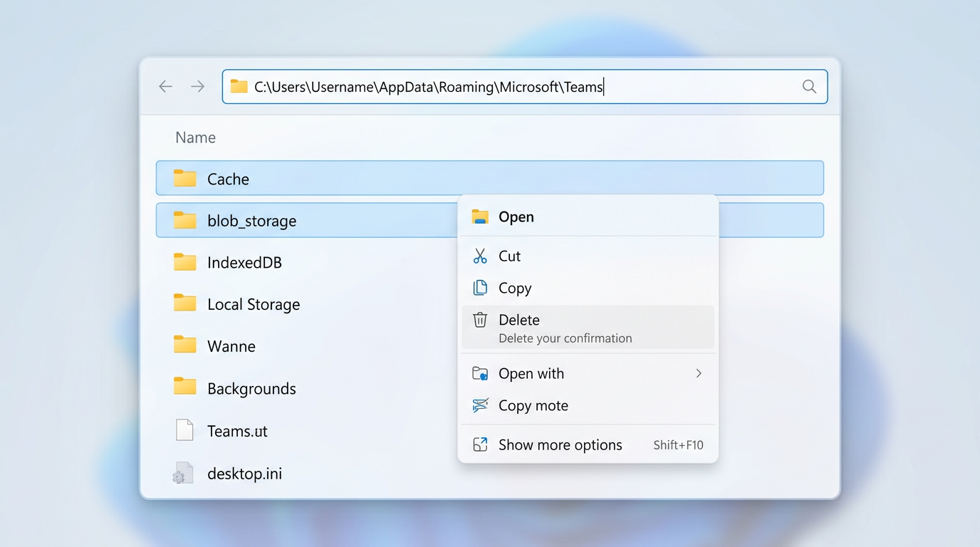Choose Show more options
This screenshot has width=980, height=547.
588,444
